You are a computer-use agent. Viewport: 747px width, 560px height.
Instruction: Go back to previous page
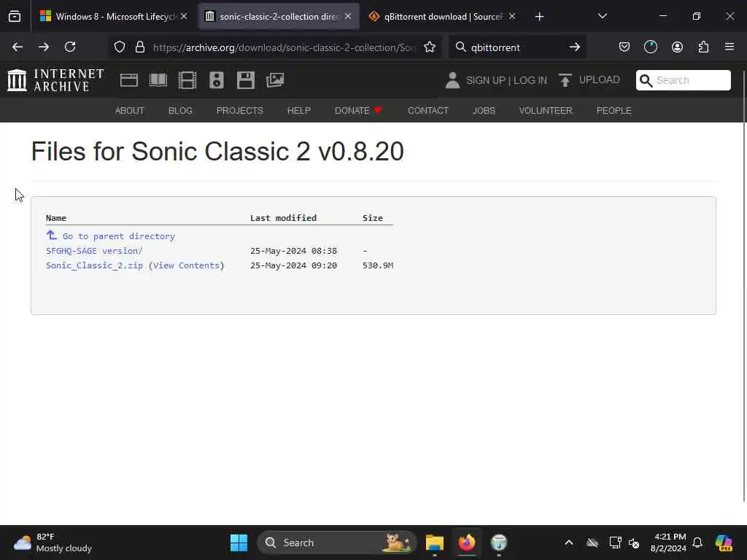pyautogui.click(x=18, y=47)
